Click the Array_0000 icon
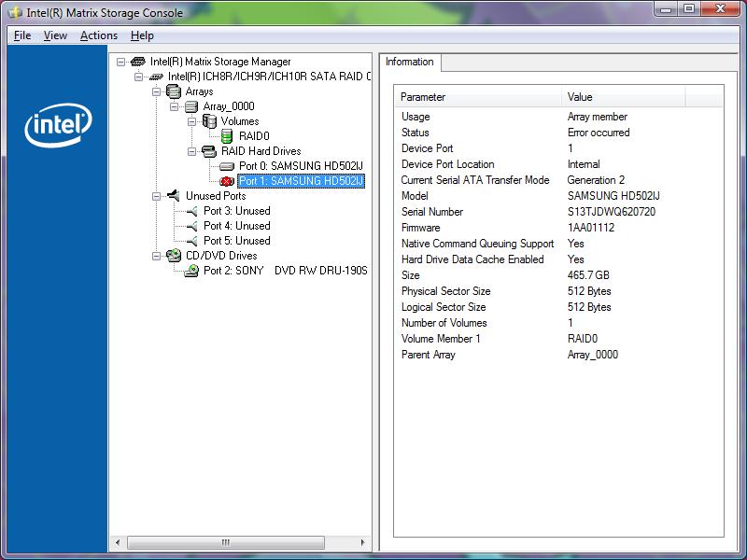Viewport: 747px width, 560px height. 191,106
